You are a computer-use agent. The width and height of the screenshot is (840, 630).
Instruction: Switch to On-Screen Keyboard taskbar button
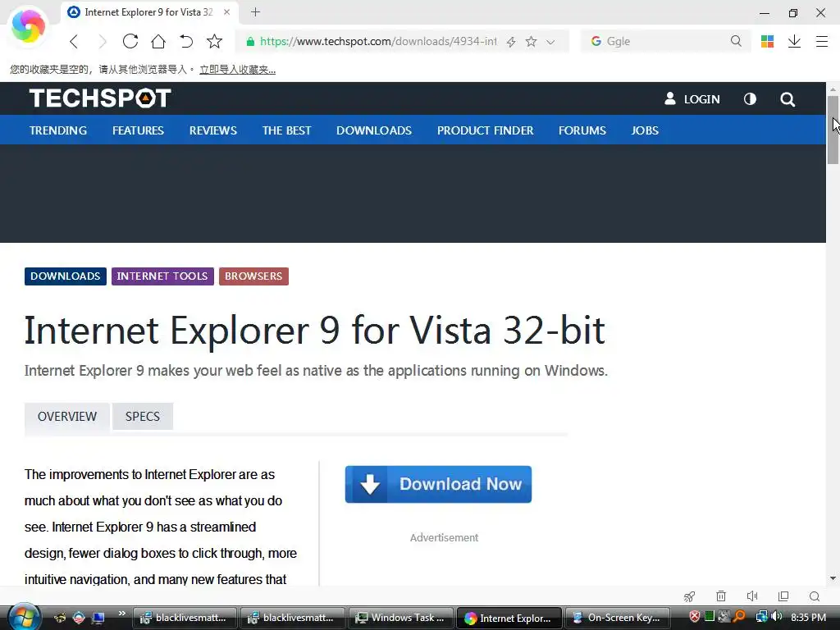click(617, 618)
